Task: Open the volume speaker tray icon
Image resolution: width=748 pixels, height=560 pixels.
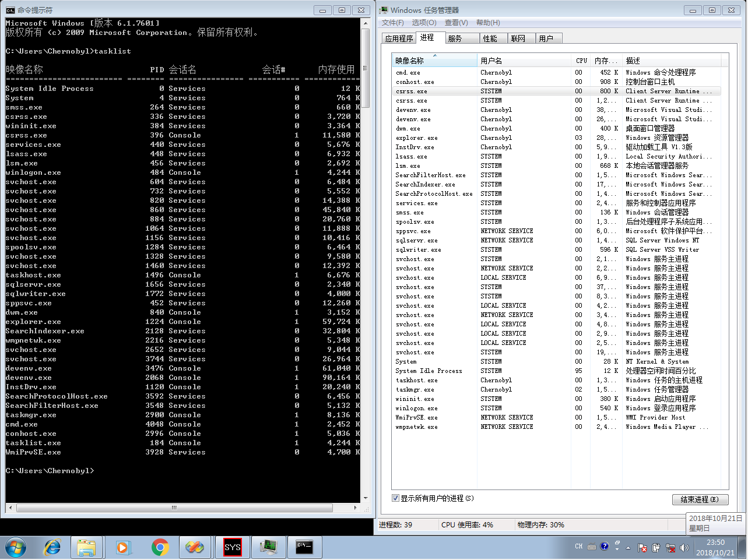Action: [684, 548]
